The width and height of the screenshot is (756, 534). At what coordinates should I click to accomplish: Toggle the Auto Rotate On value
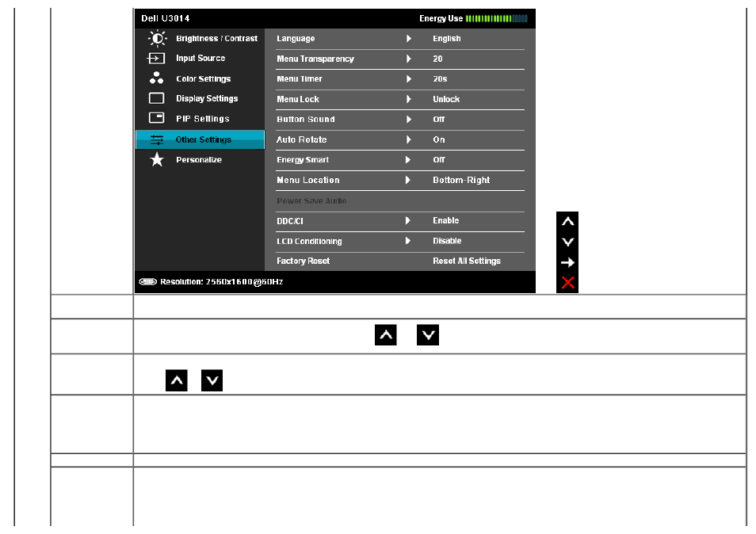tap(439, 139)
